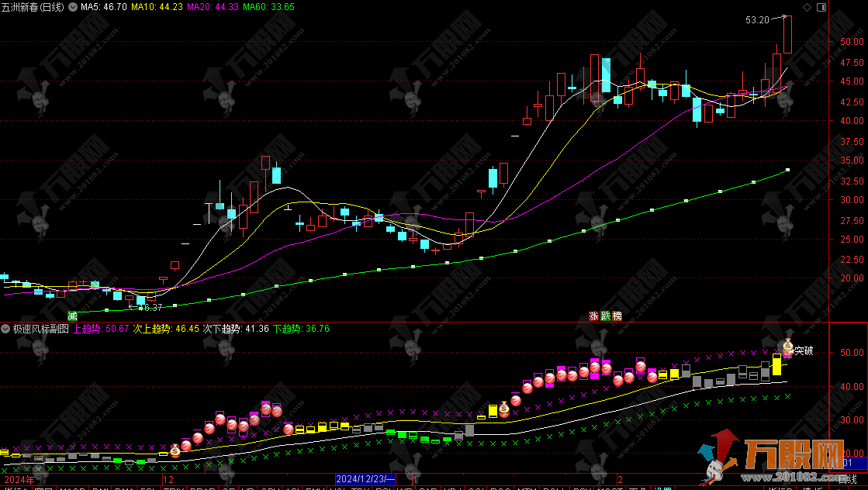This screenshot has width=868, height=490.
Task: Click the 2024/12/23/一 date marker
Action: pos(366,479)
